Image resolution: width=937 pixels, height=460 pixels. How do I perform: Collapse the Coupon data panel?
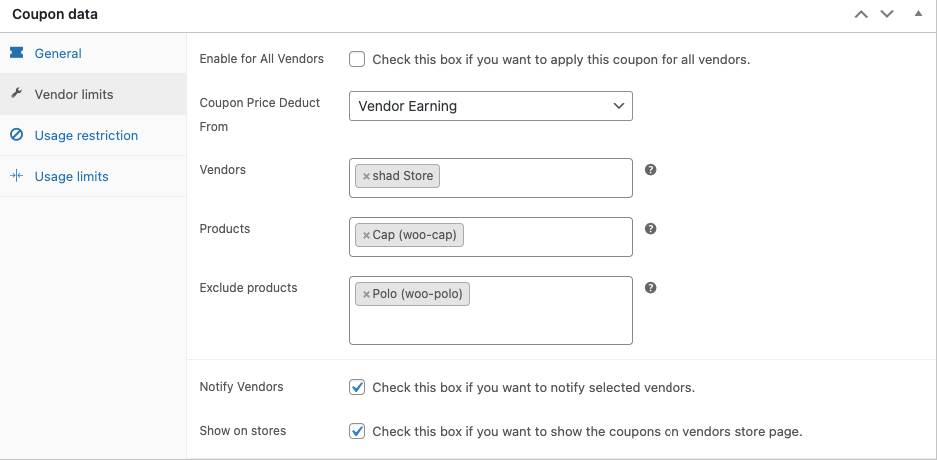(x=918, y=13)
